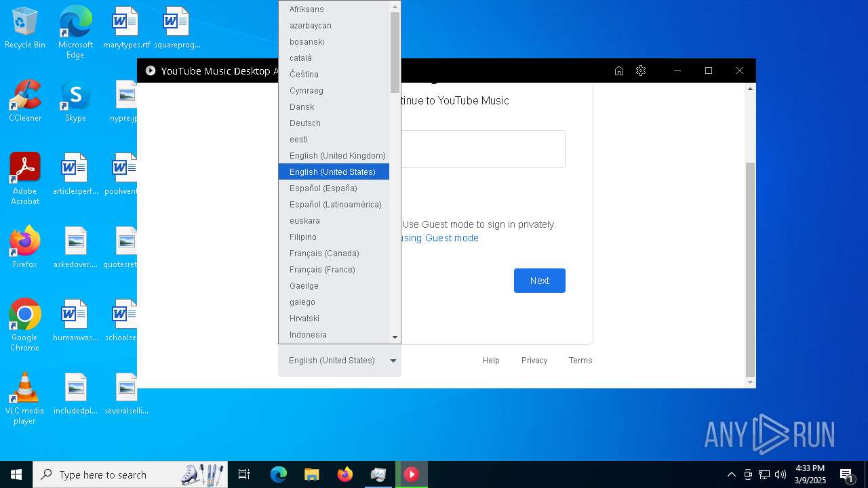This screenshot has width=868, height=488.
Task: Pick Cymraeg in language list
Action: pyautogui.click(x=334, y=91)
